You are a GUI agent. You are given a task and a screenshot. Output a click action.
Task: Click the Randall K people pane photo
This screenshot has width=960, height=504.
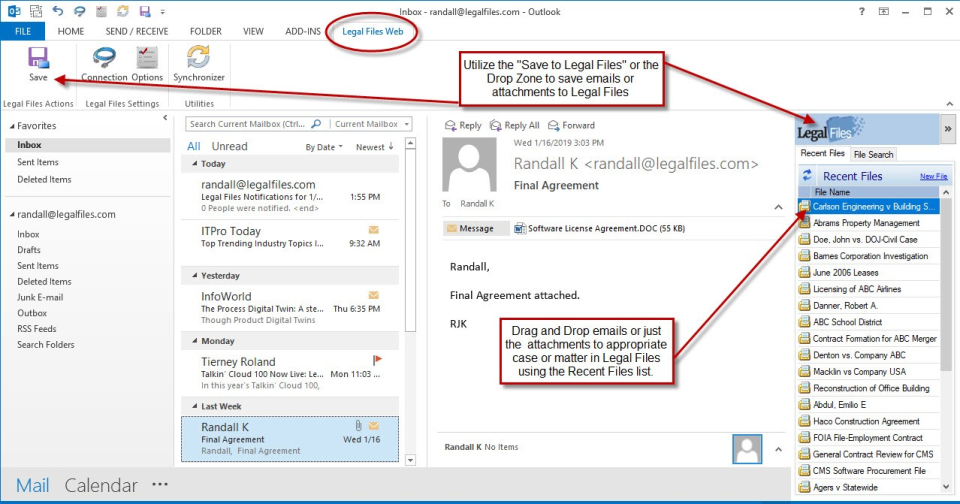747,449
